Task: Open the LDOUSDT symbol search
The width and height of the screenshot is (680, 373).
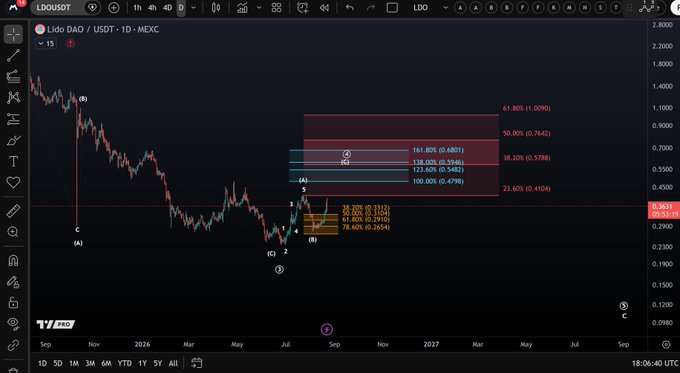Action: coord(53,7)
